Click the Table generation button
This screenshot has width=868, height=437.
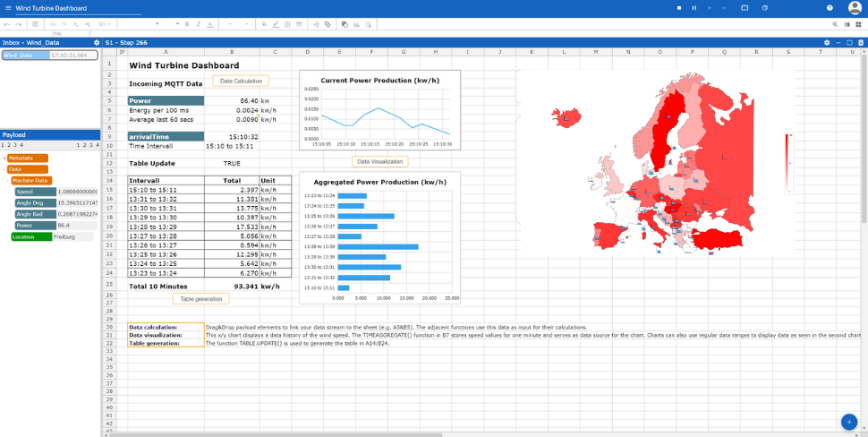tap(200, 298)
